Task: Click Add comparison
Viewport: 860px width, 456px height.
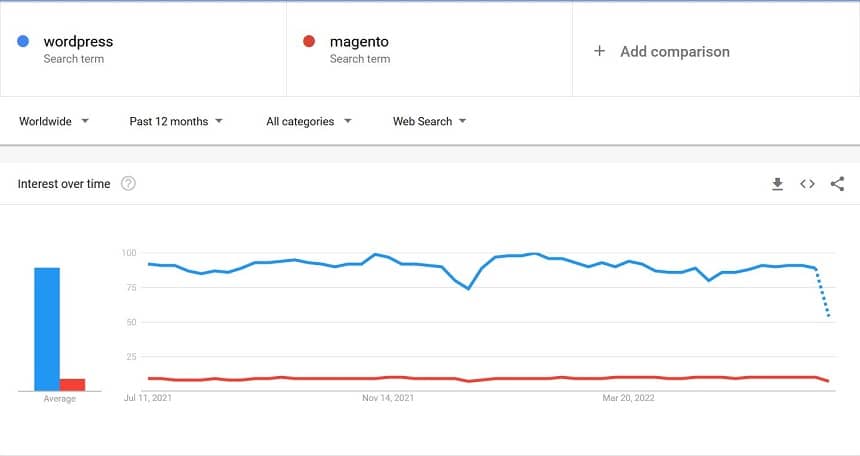Action: (675, 52)
